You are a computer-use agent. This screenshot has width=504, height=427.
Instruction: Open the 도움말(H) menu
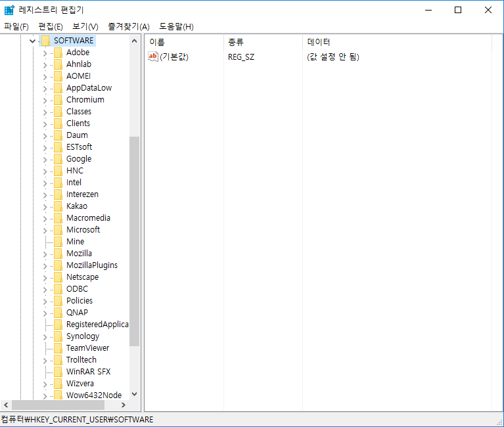click(176, 27)
